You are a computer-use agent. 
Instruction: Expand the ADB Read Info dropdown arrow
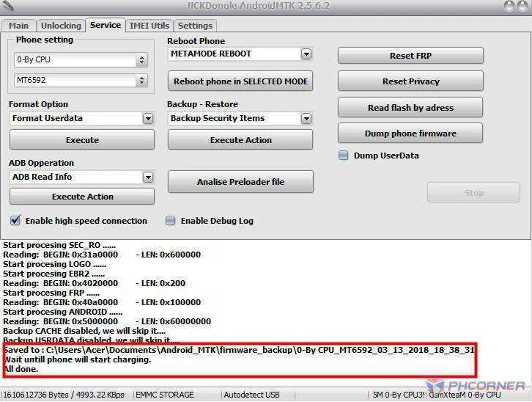point(148,177)
